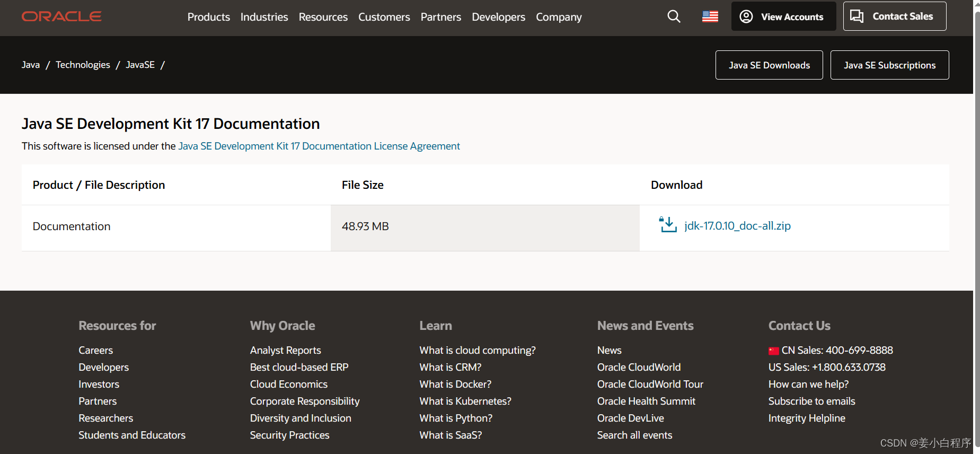Open Analyst Reports link
The width and height of the screenshot is (980, 454).
coord(286,350)
